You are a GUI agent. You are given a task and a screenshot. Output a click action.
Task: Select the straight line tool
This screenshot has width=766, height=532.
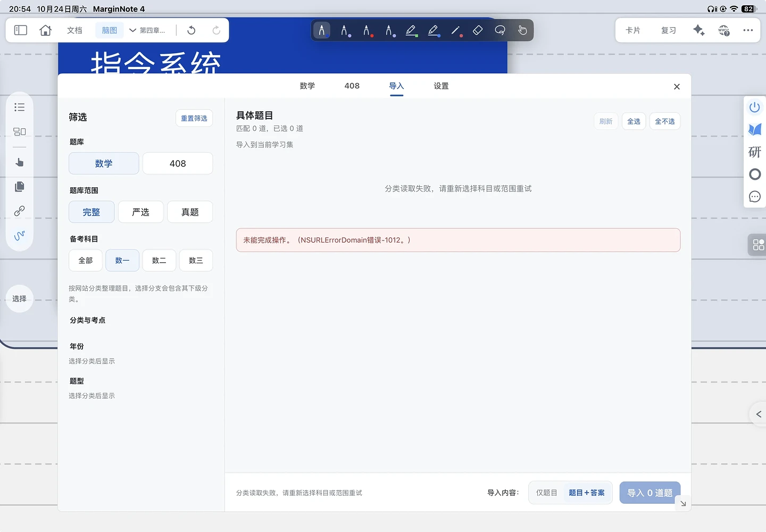456,30
